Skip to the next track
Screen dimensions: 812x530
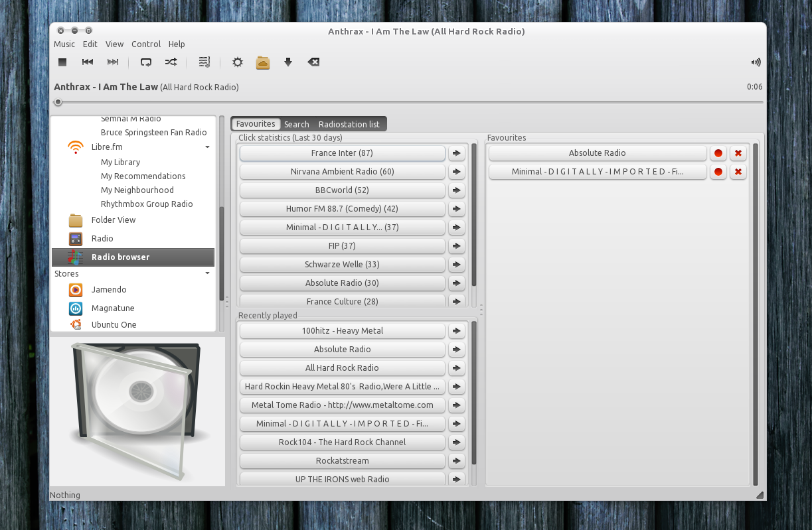point(113,62)
